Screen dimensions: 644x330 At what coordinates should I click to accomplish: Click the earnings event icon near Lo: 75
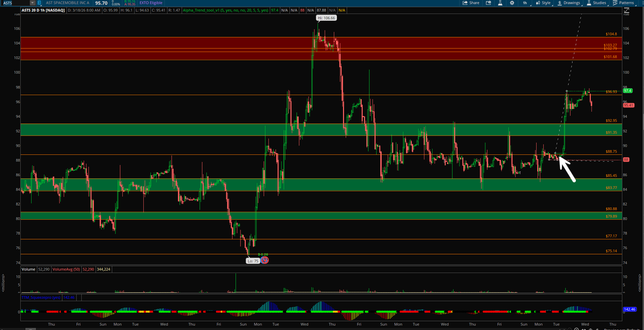click(265, 260)
